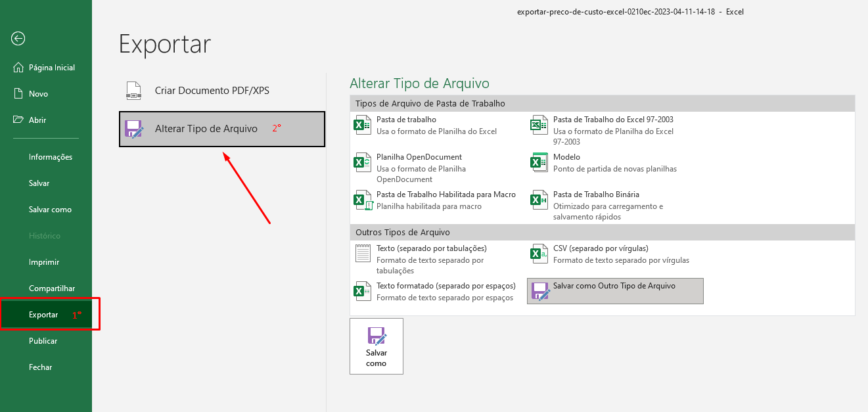Click 'Texto formatado (separado por espaços)' name
The width and height of the screenshot is (868, 412).
tap(446, 286)
